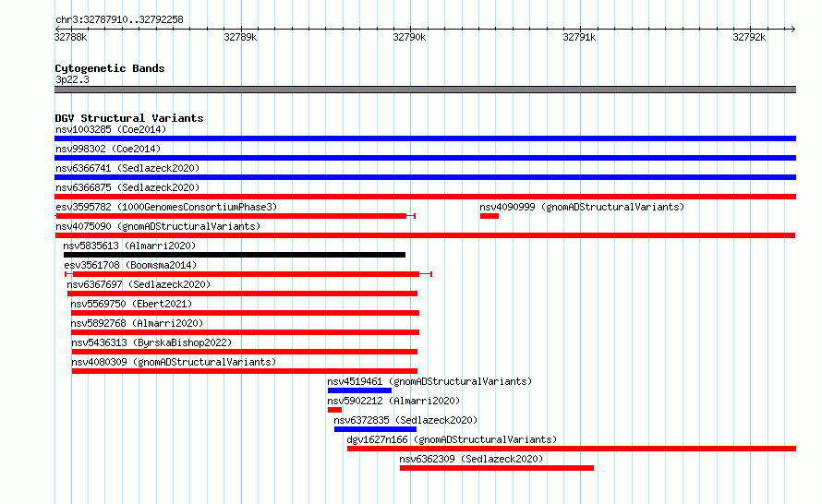Click the nsv5569750 (Ebert2021) variant bar

point(245,313)
